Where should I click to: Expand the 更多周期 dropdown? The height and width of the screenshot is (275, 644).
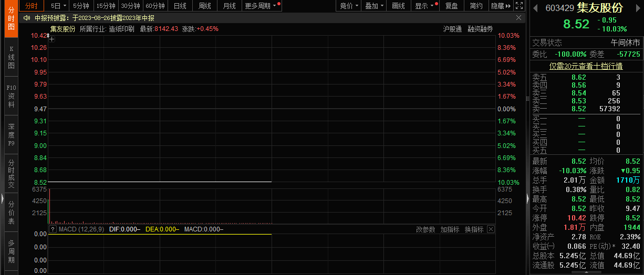tap(262, 6)
